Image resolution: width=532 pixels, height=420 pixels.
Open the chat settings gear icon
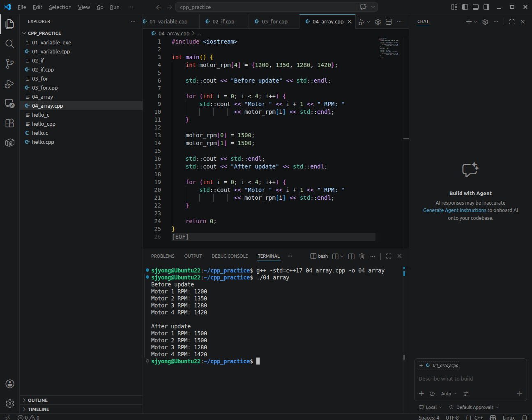pos(485,21)
